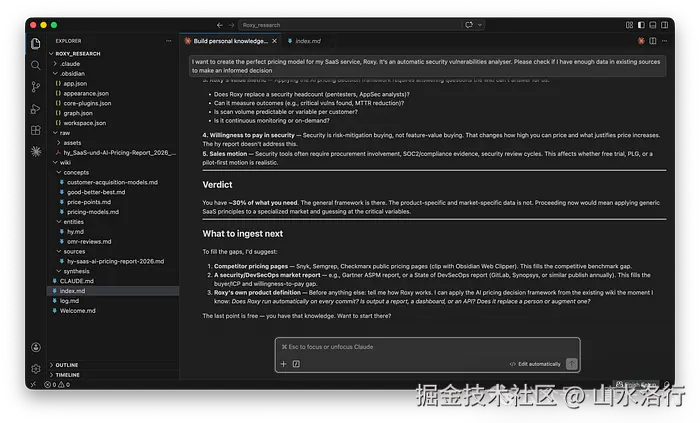Open the Claude Code panel icon in activity bar
The height and width of the screenshot is (423, 700).
click(36, 152)
